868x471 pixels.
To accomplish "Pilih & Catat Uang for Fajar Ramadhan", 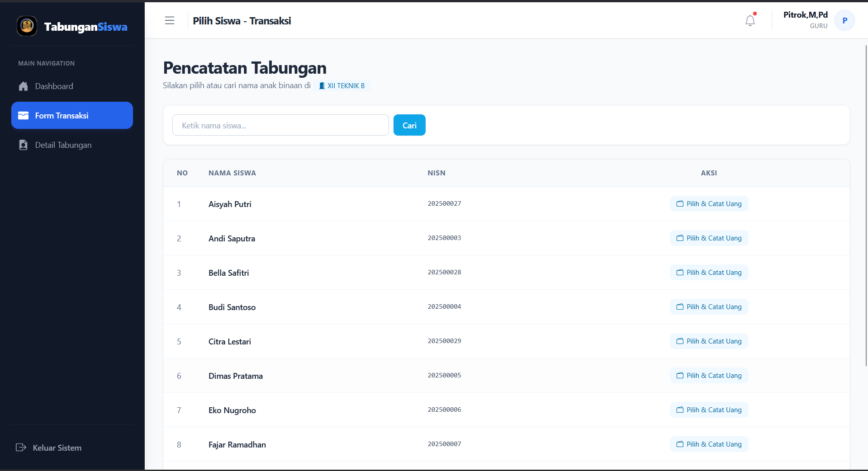I will coord(709,444).
